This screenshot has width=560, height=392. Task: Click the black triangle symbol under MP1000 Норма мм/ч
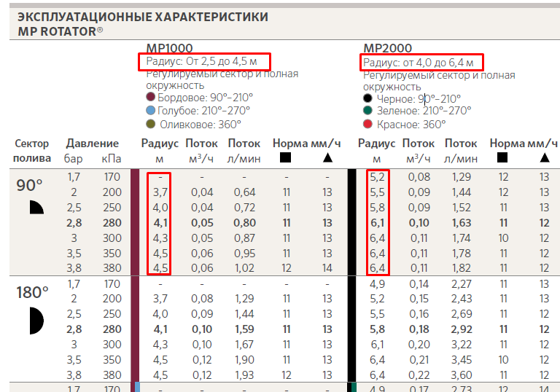327,157
